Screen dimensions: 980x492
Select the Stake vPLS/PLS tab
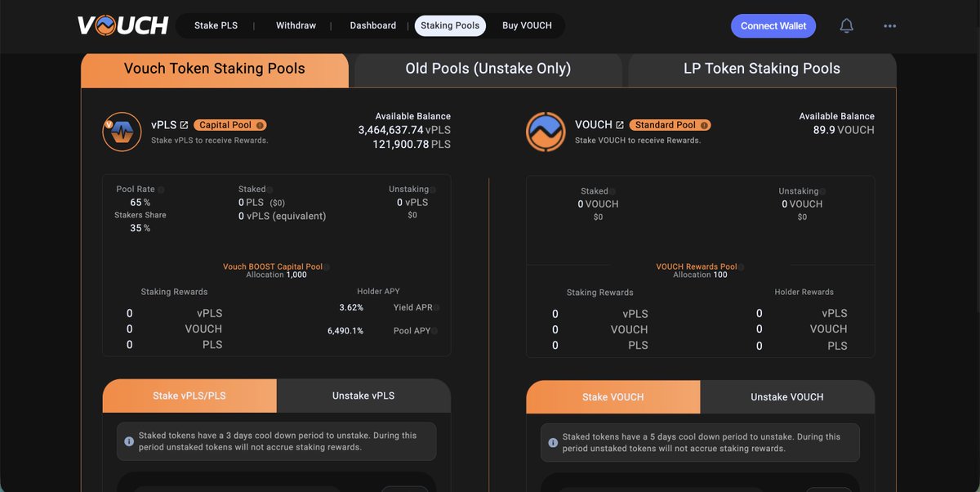[x=189, y=396]
